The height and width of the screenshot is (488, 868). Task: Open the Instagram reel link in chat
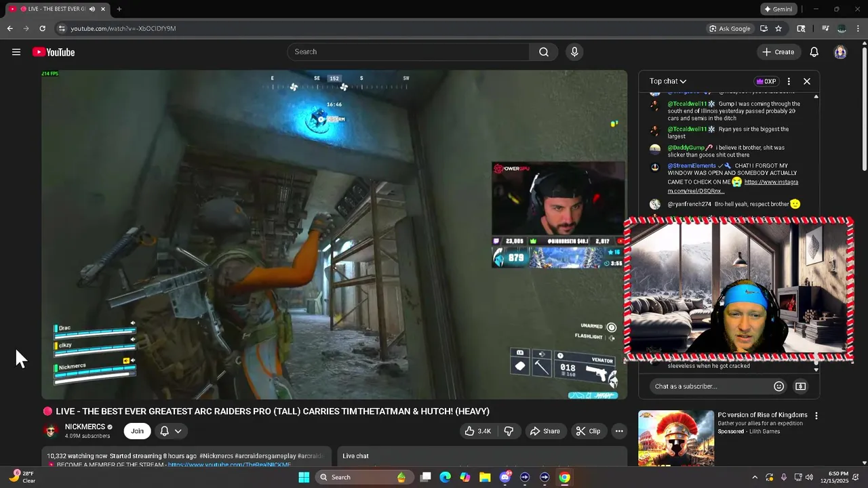(732, 186)
